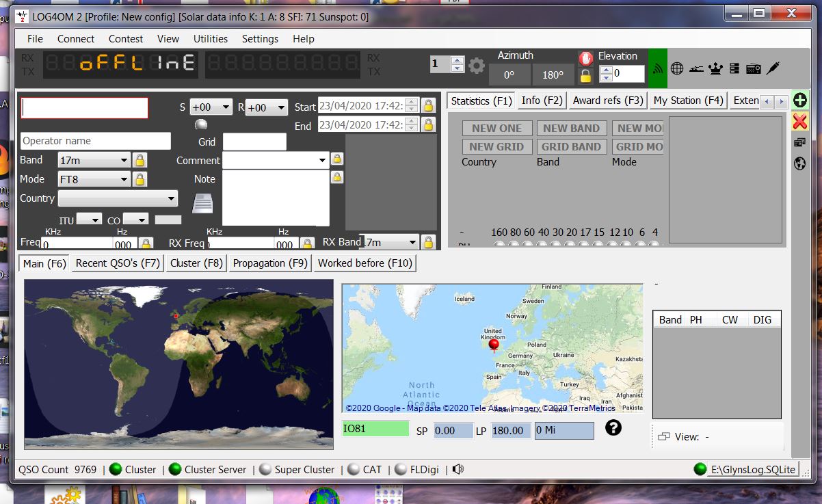The height and width of the screenshot is (504, 822).
Task: Click the red stop-hand rotator icon
Action: click(585, 58)
